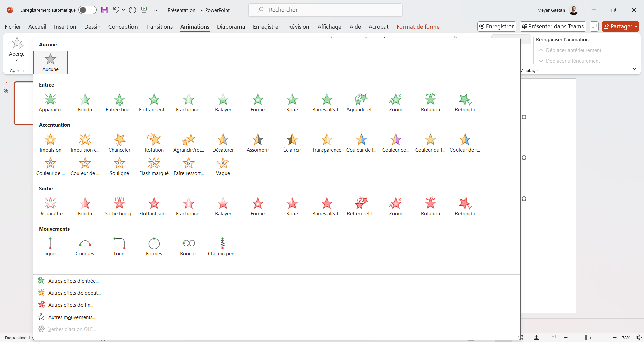This screenshot has height=342, width=644.
Task: Select slide 1 thumbnail
Action: [x=23, y=103]
